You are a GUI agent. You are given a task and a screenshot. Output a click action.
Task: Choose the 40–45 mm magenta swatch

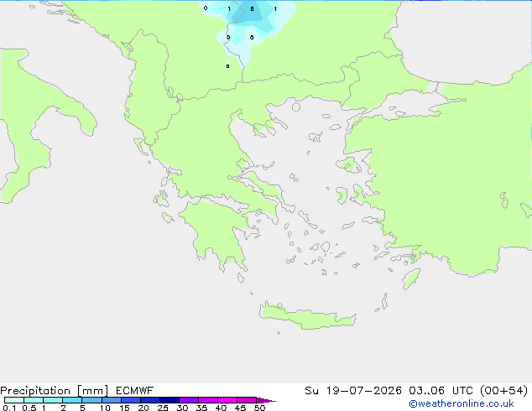click(x=227, y=400)
